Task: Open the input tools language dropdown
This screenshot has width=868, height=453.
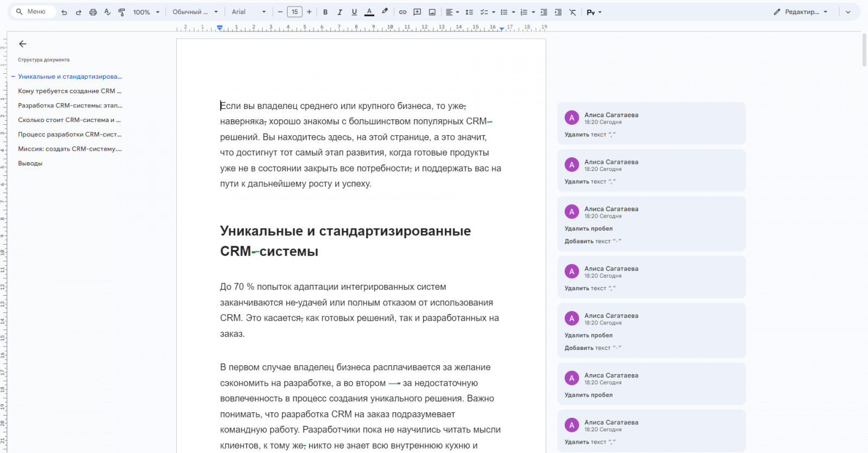Action: pyautogui.click(x=594, y=12)
